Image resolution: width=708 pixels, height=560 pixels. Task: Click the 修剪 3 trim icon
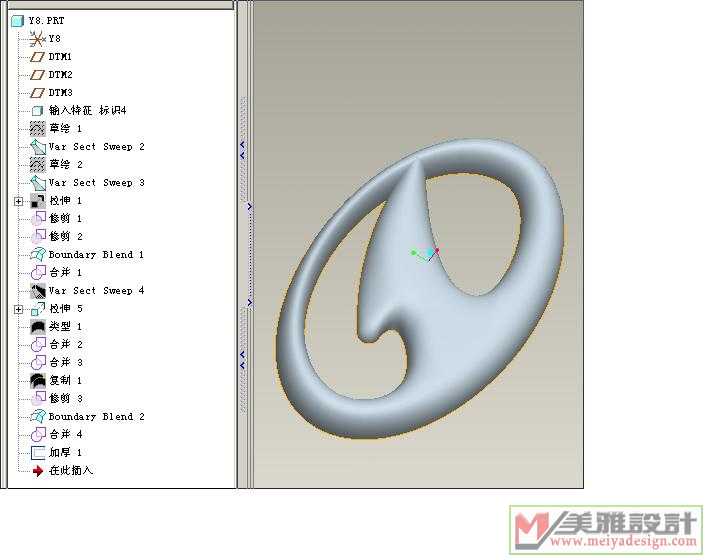click(x=38, y=398)
